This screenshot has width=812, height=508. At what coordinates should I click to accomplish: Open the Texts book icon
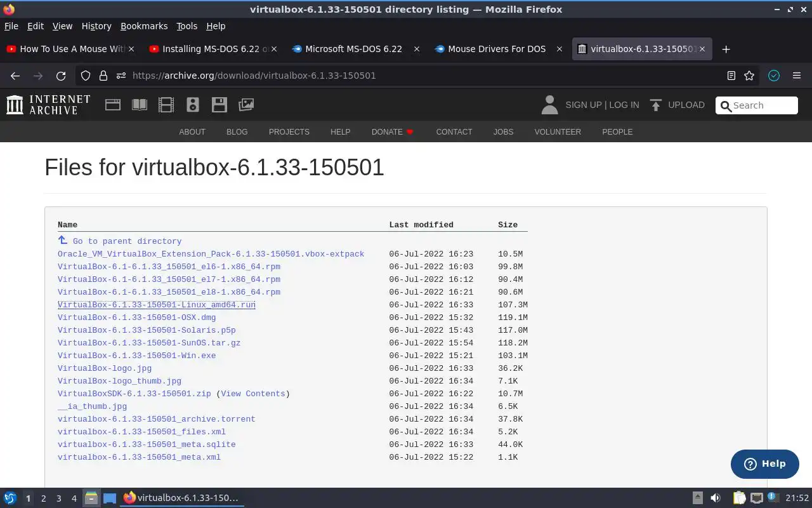[140, 105]
